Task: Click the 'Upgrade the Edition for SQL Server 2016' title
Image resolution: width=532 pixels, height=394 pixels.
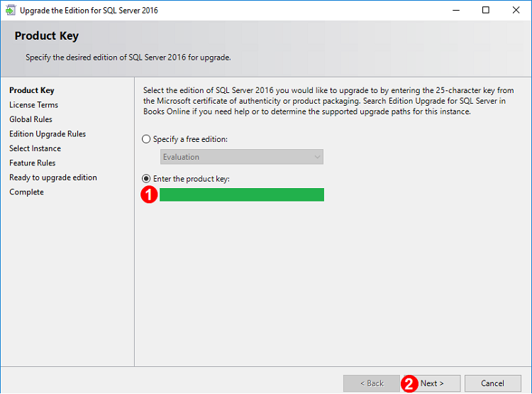Action: [89, 11]
